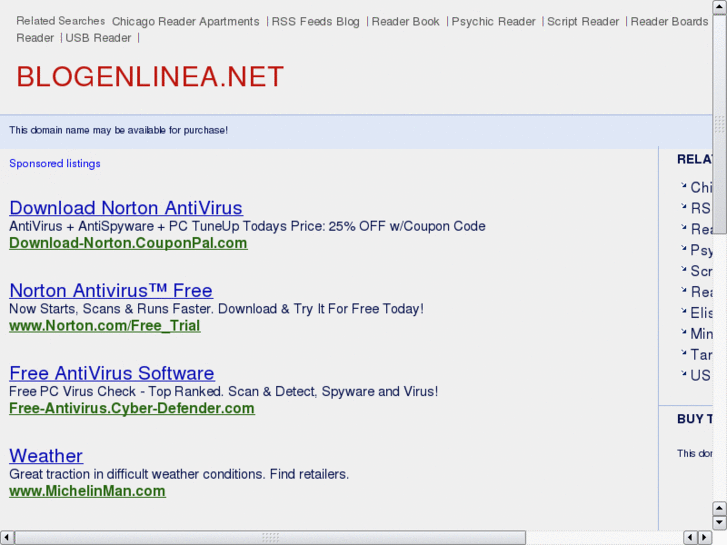Click the USB Reader related search
This screenshot has height=545, width=727.
[98, 38]
